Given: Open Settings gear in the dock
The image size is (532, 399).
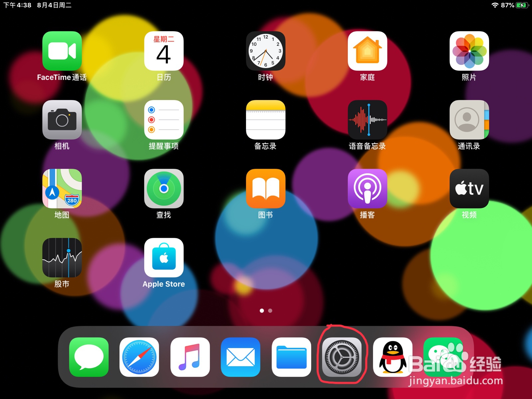Looking at the screenshot, I should [x=342, y=357].
